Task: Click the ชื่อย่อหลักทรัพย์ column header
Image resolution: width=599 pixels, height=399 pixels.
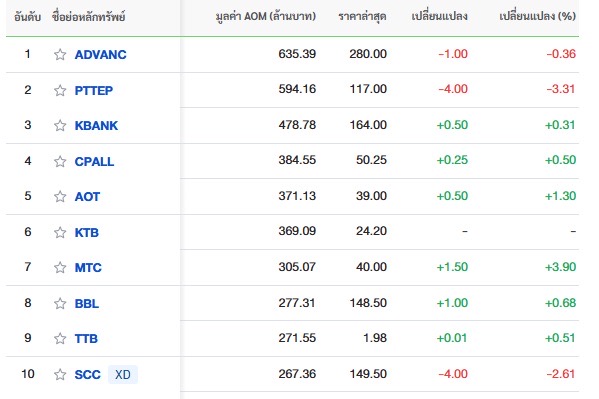Action: [89, 17]
